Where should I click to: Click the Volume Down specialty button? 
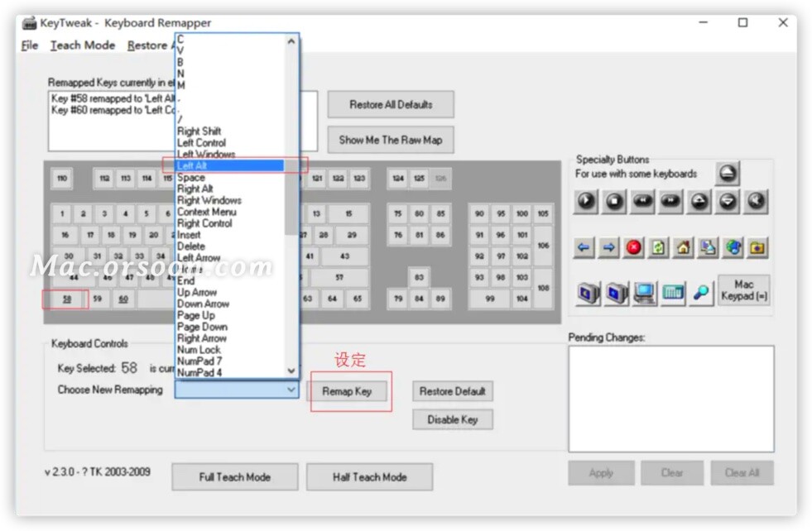pos(728,201)
